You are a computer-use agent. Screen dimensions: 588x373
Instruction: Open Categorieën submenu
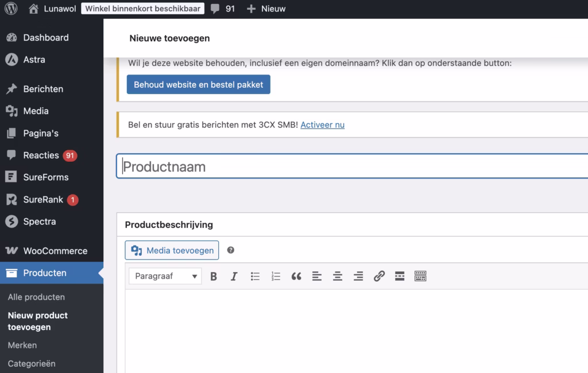(32, 364)
